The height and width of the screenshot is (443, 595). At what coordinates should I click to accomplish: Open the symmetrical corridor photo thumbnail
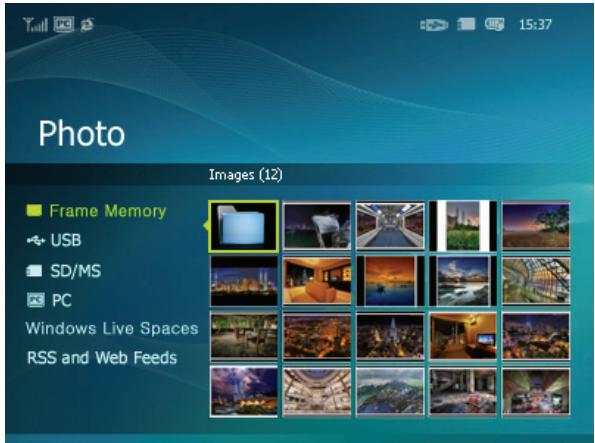(390, 226)
